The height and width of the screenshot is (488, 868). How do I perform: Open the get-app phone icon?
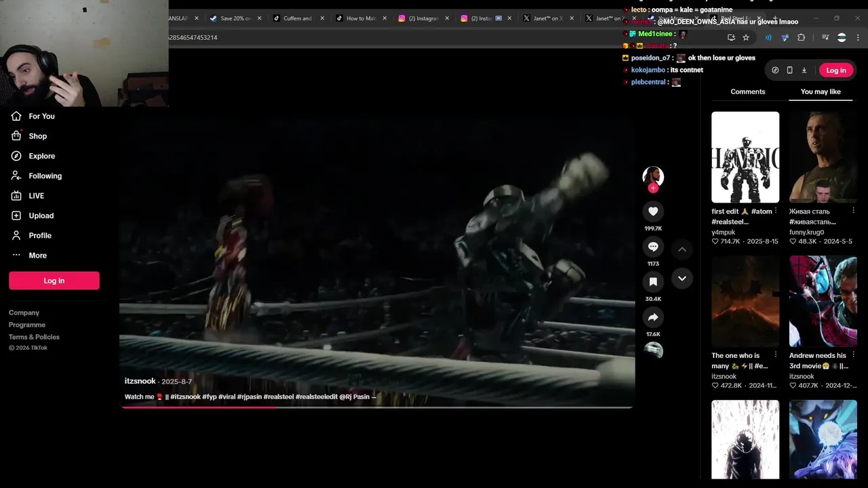pyautogui.click(x=789, y=70)
